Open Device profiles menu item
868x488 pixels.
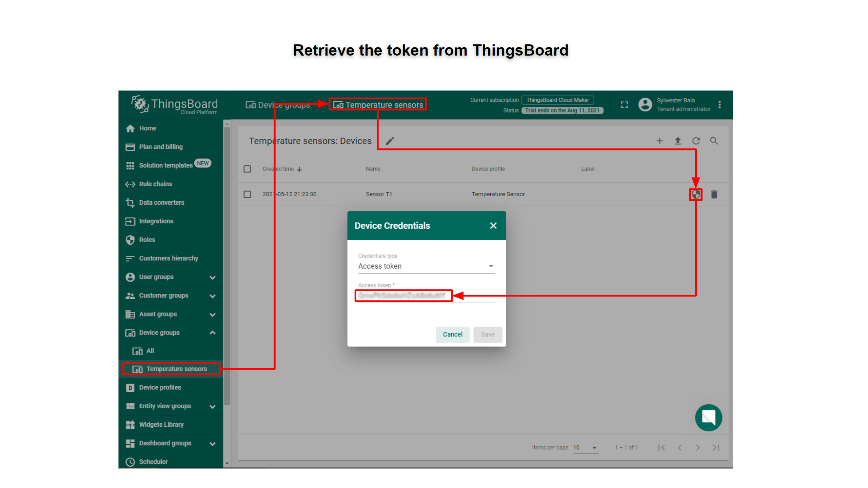click(160, 387)
